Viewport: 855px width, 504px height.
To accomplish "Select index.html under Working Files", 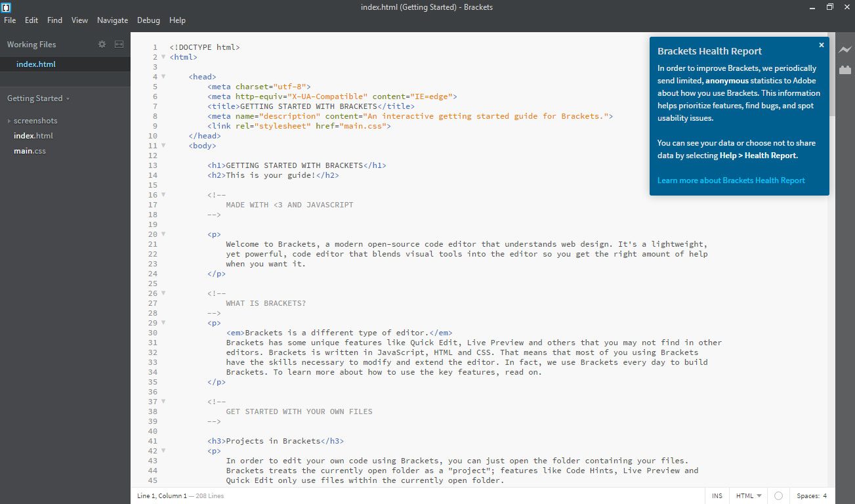I will point(36,64).
